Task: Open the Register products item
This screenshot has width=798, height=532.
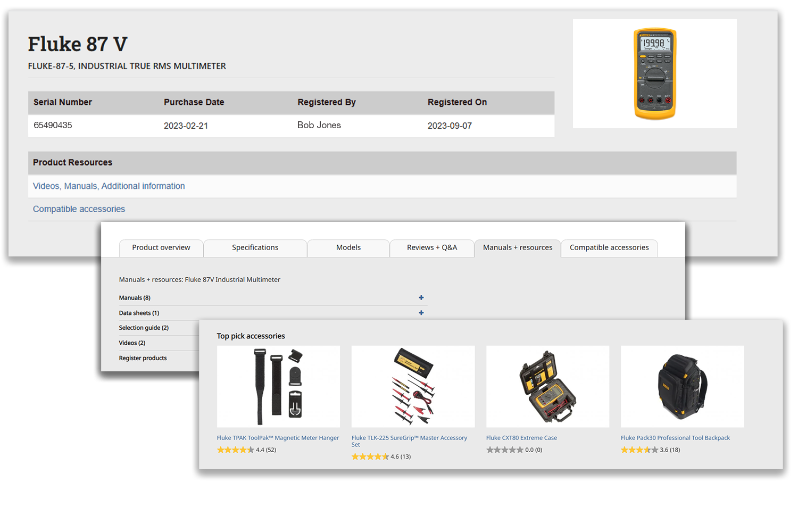Action: [x=143, y=358]
